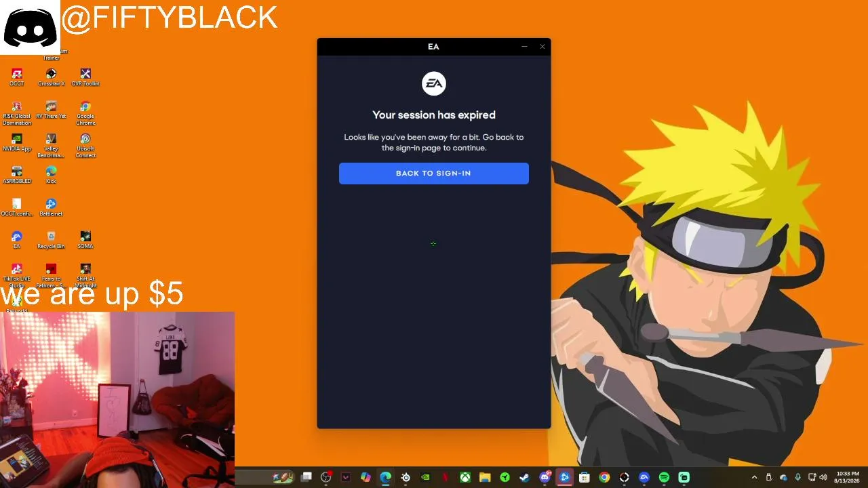Open the volume control tray icon

point(823,477)
